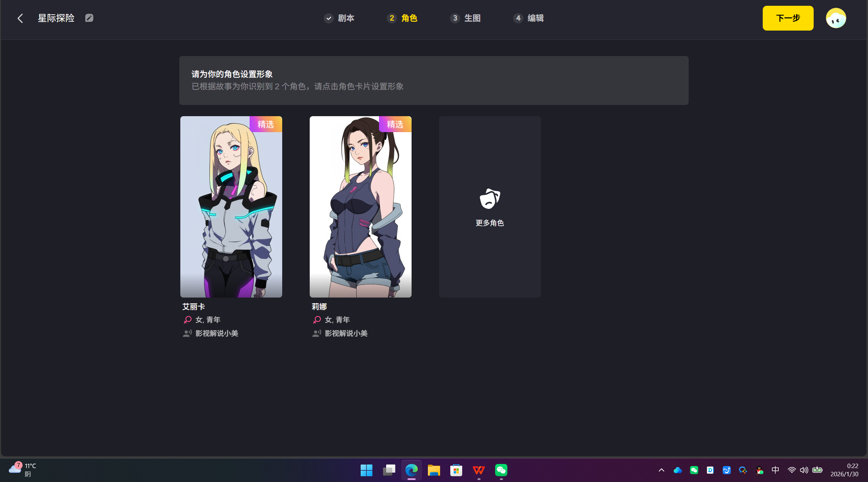Open File Explorer on the taskbar
The height and width of the screenshot is (482, 868).
click(x=434, y=470)
